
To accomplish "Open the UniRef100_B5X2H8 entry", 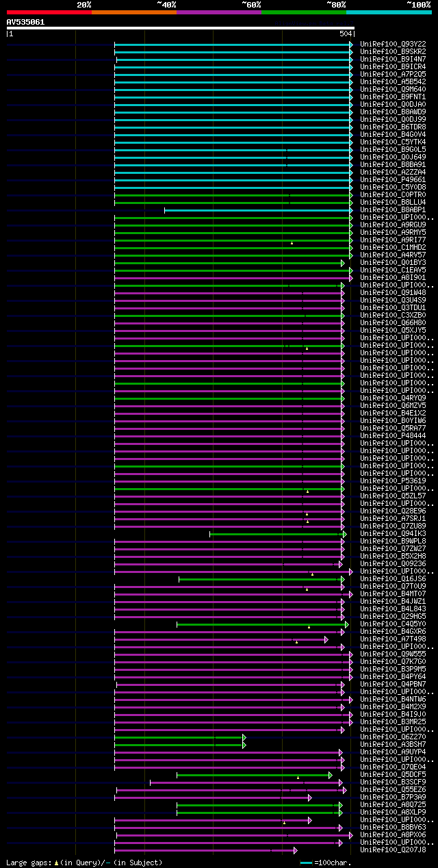I will click(393, 556).
